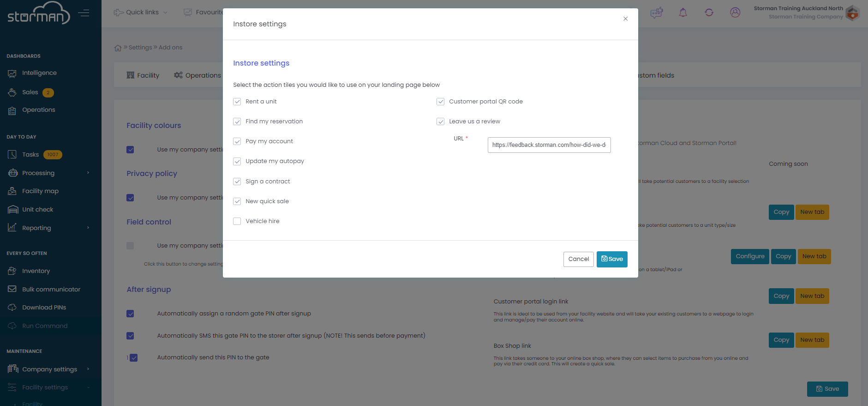
Task: Close the Instore settings dialog
Action: (x=625, y=19)
